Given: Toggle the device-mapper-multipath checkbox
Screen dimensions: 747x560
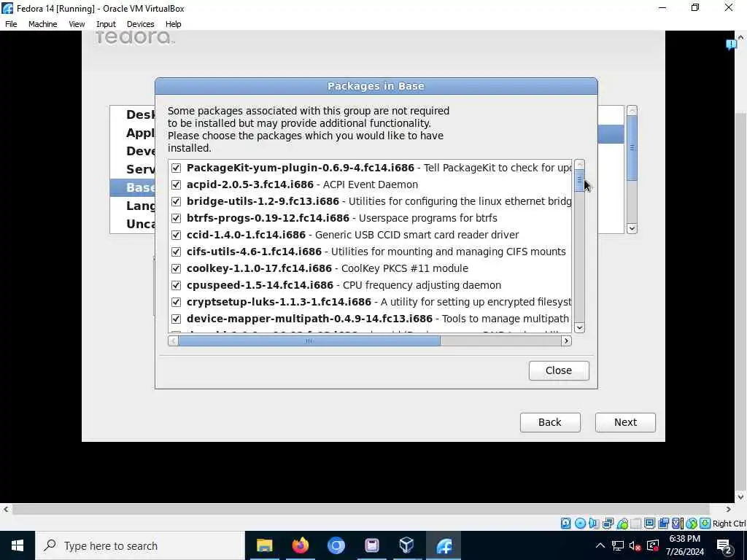Looking at the screenshot, I should (x=177, y=319).
